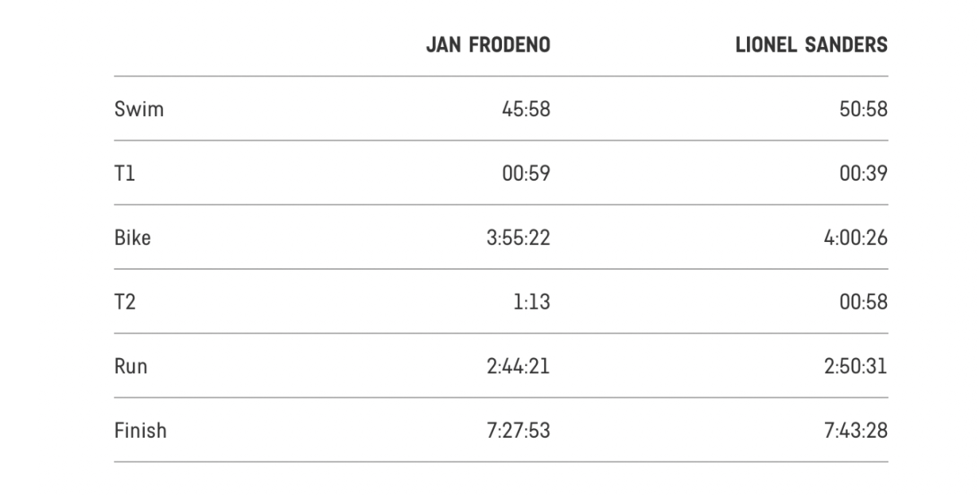980x495 pixels.
Task: Click Sanders' T2 time 00:58
Action: click(x=863, y=302)
